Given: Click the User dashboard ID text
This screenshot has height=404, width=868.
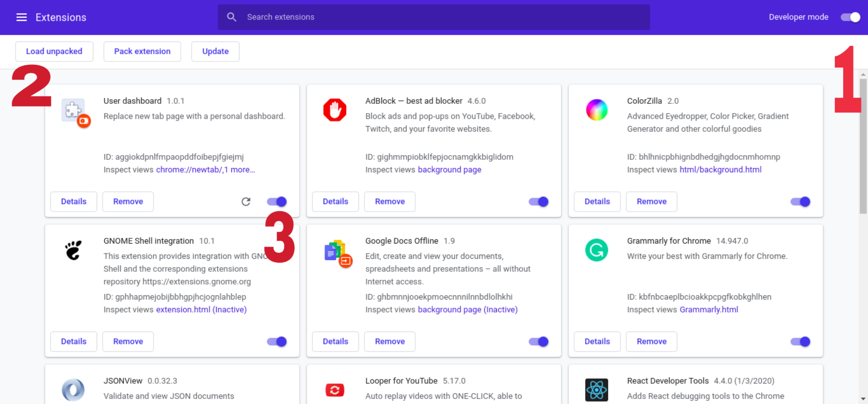Looking at the screenshot, I should click(x=174, y=157).
